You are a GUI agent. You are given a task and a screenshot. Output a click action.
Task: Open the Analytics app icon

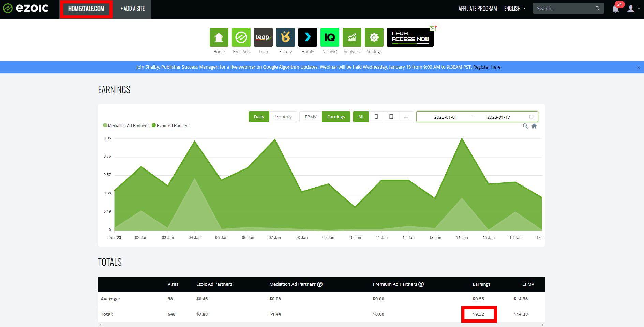click(x=352, y=38)
